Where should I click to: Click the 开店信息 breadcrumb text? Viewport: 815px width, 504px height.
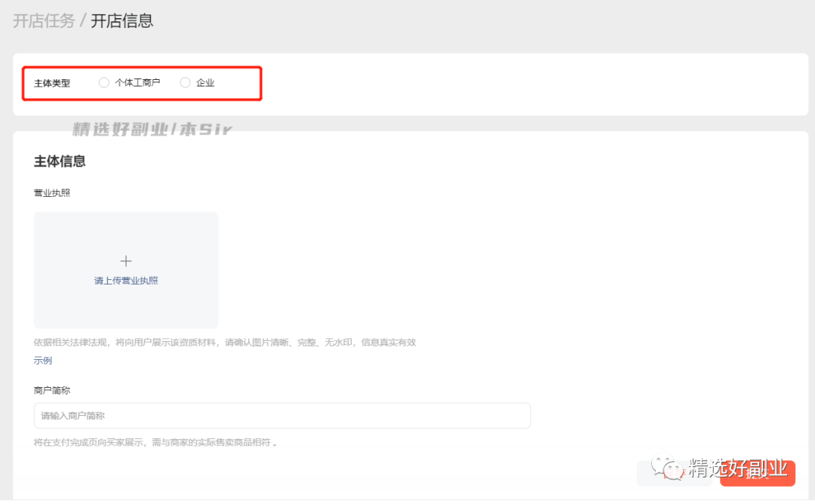(122, 21)
